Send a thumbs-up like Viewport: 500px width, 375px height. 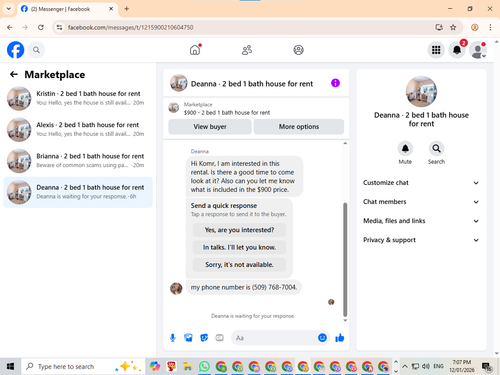340,338
